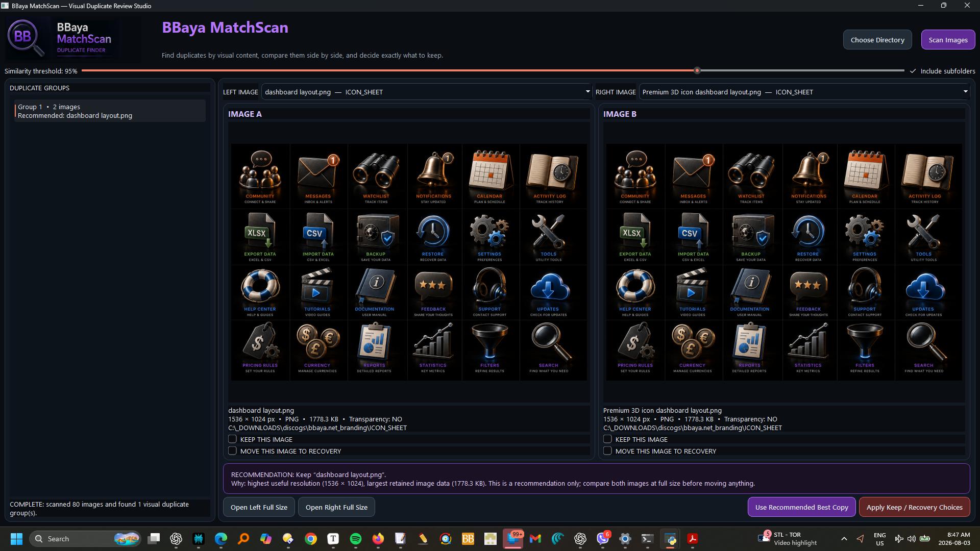The image size is (980, 551).
Task: Open the orange BB taskbar app
Action: (x=468, y=539)
